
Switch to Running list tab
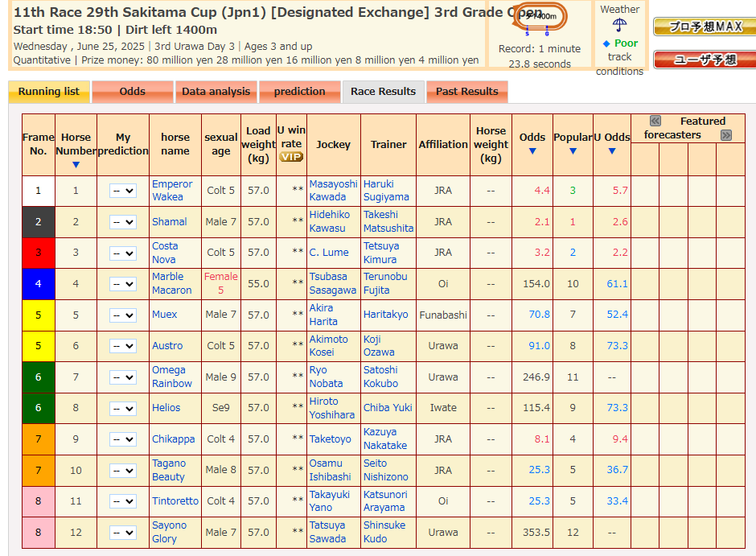[x=49, y=92]
